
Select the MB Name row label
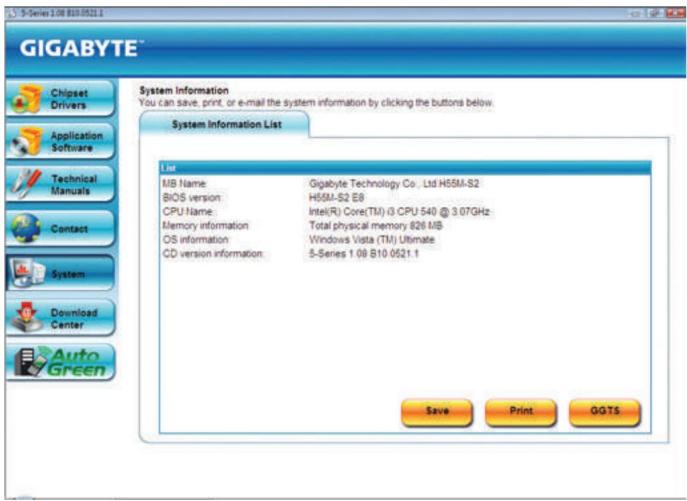[x=184, y=184]
